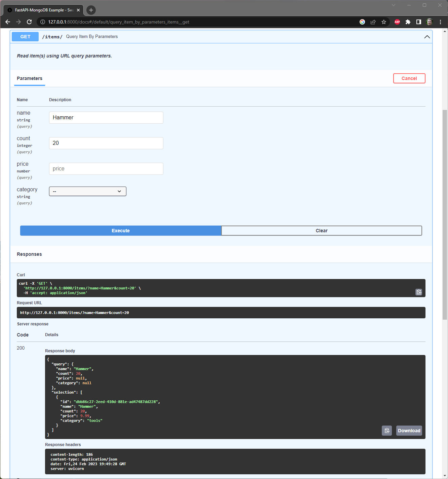Navigate back using the back arrow
448x479 pixels.
click(7, 22)
